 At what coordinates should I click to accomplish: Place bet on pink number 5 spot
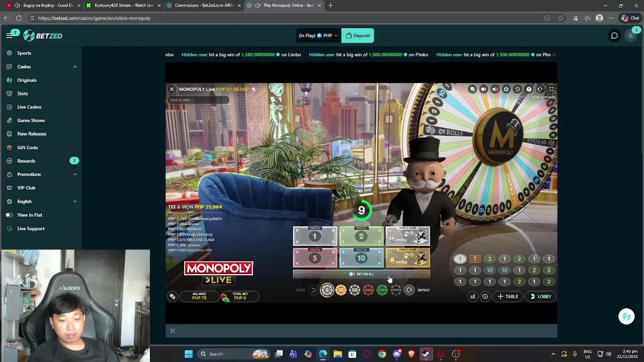point(315,258)
